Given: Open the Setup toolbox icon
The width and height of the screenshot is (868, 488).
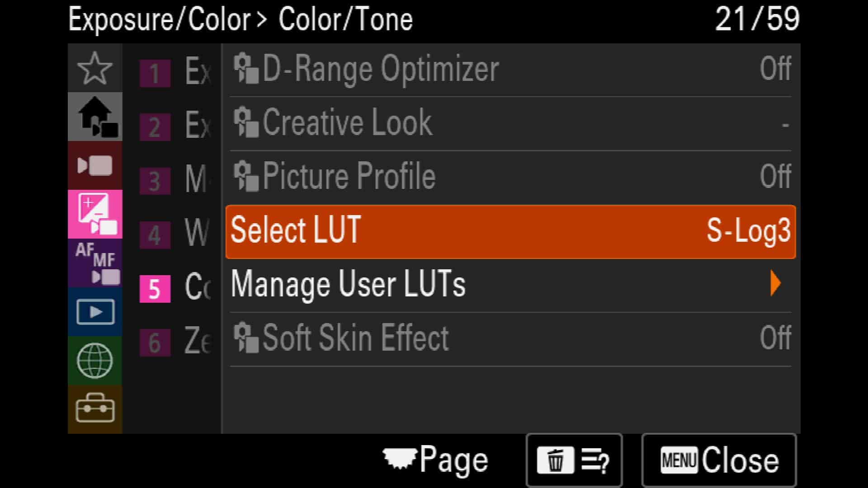Looking at the screenshot, I should click(95, 409).
